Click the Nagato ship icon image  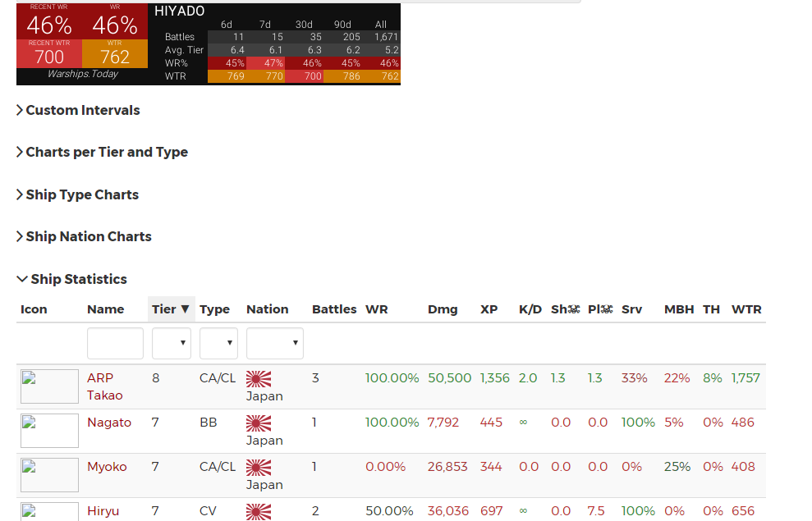tap(49, 431)
